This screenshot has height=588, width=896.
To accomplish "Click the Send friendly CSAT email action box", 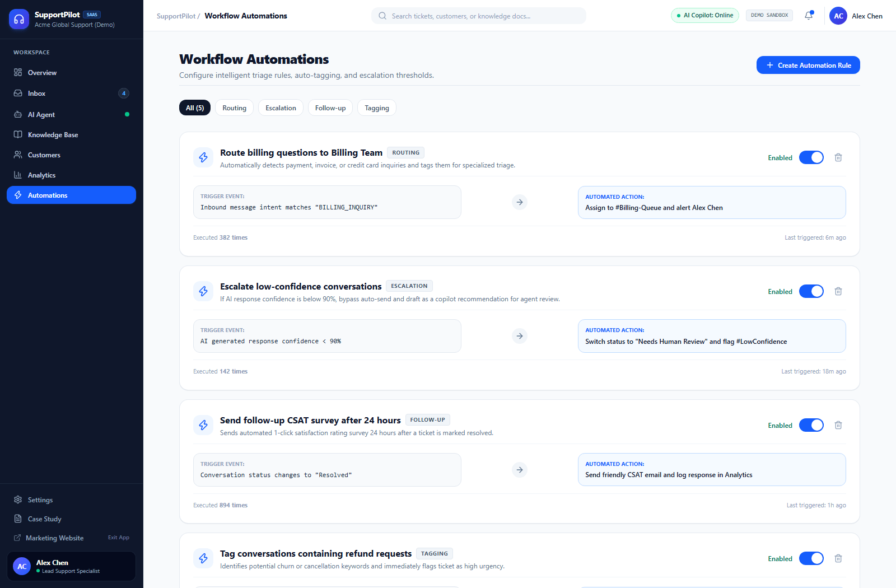I will point(712,470).
